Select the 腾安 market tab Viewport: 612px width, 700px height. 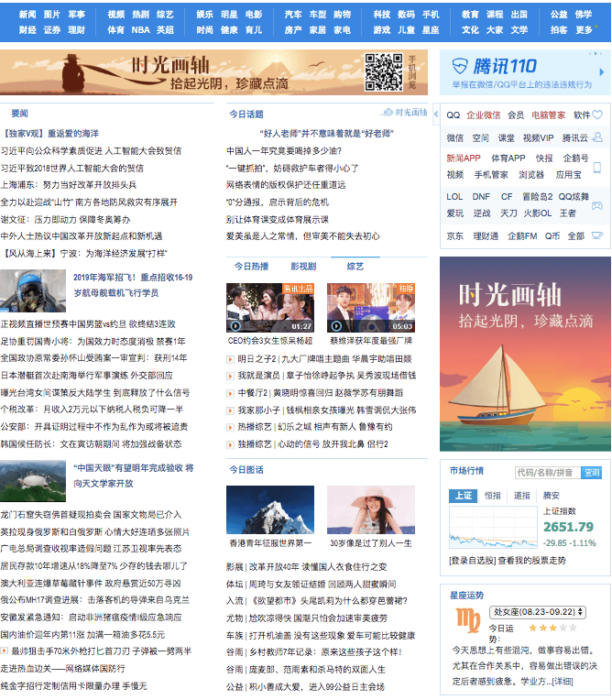[551, 496]
